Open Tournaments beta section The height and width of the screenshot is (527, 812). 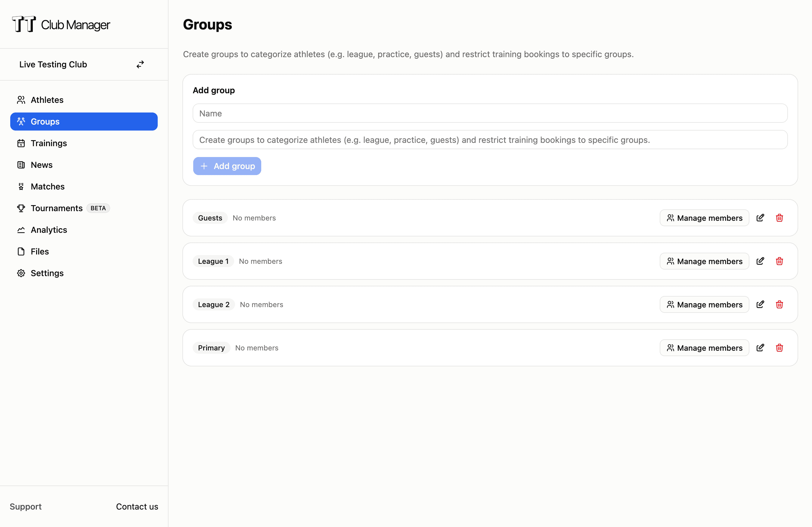point(84,208)
